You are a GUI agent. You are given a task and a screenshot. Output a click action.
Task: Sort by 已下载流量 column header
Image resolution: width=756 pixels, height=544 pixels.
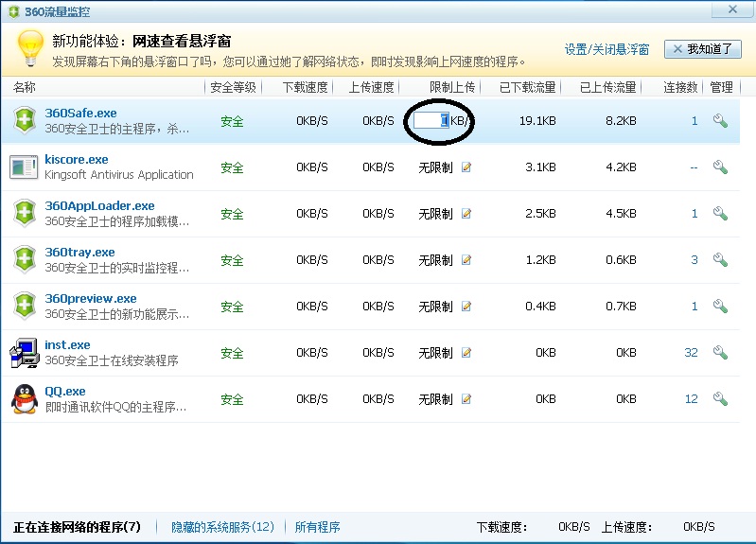click(x=527, y=87)
